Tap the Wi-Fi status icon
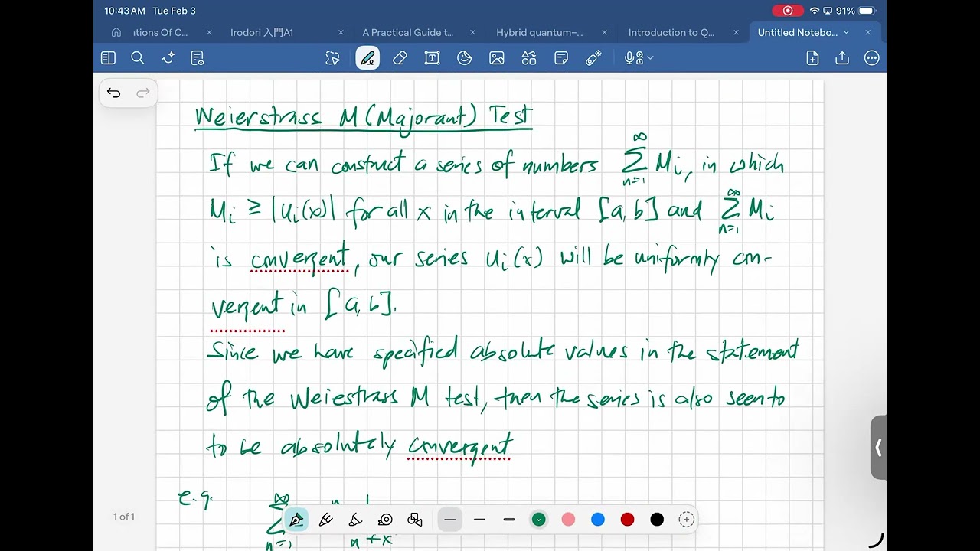Viewport: 980px width, 551px height. pyautogui.click(x=815, y=11)
